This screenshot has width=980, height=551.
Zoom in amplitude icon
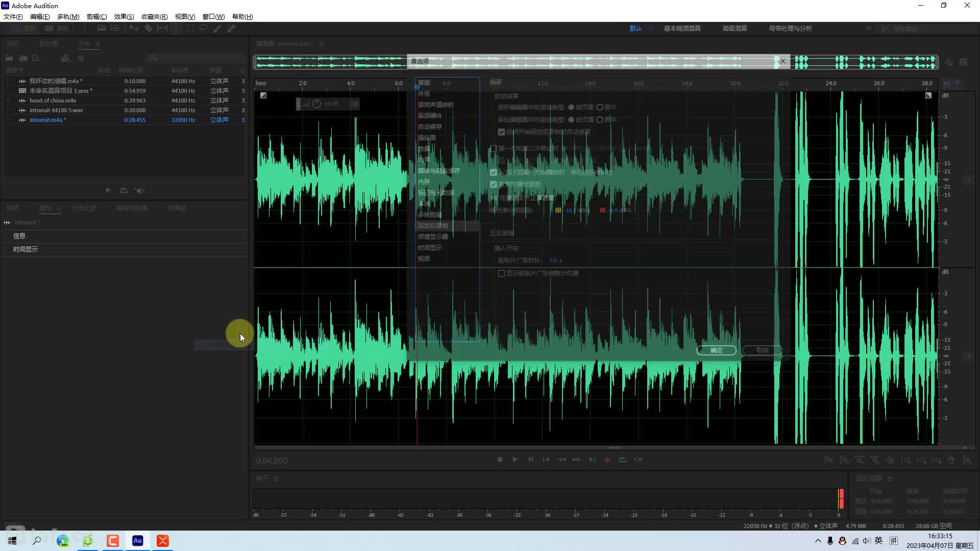tap(829, 460)
